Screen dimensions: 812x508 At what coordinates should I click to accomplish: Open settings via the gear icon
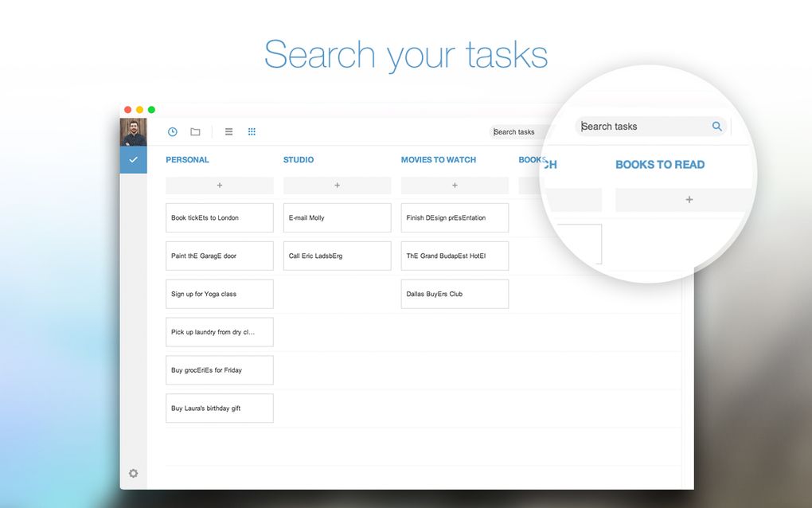(133, 473)
